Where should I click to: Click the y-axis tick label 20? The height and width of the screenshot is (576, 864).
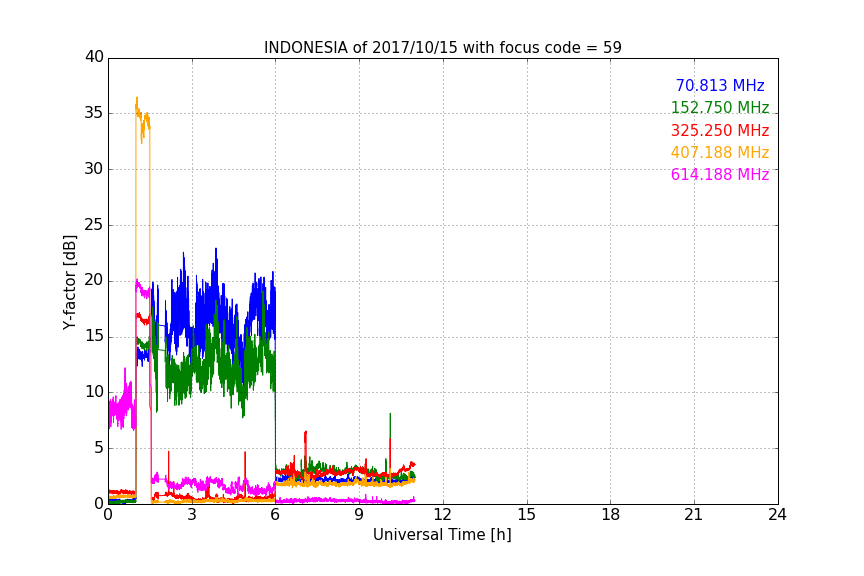(94, 280)
